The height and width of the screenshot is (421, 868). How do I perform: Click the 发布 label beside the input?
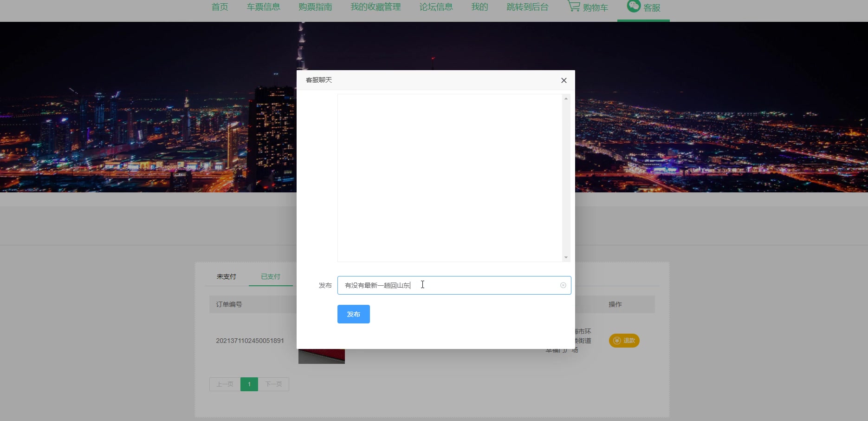pyautogui.click(x=325, y=285)
